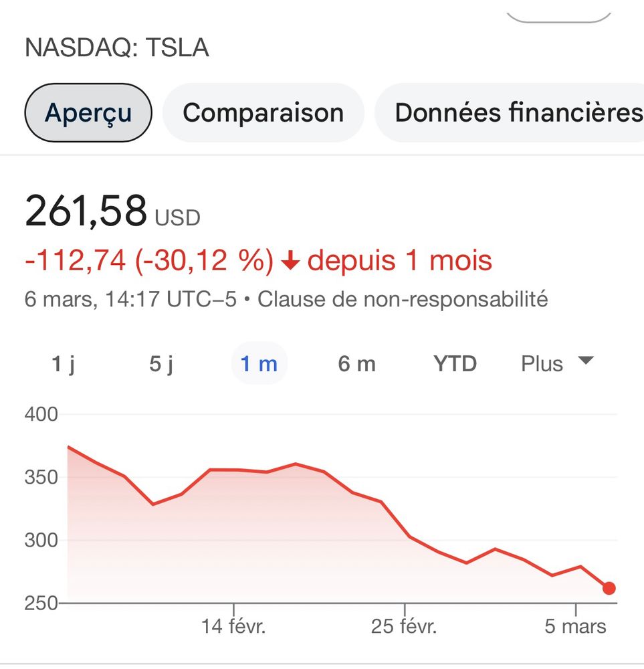Click the 14 févr. axis marker

[233, 626]
